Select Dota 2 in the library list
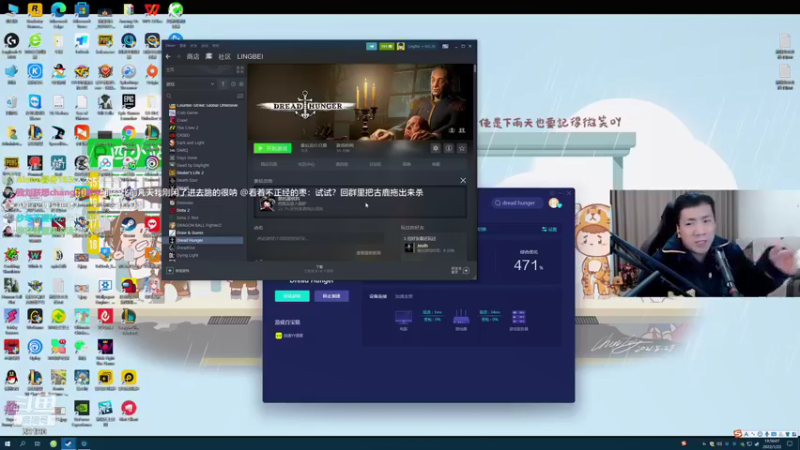The width and height of the screenshot is (800, 450). point(183,210)
